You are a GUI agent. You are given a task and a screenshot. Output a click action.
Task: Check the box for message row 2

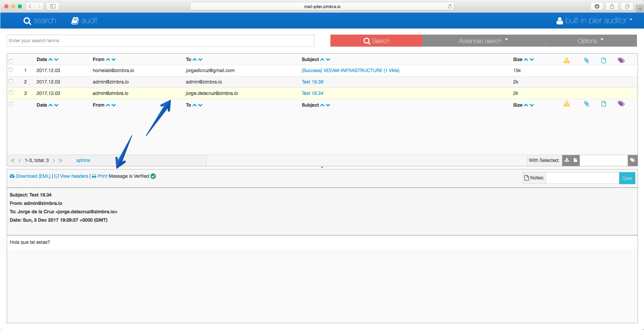[11, 81]
